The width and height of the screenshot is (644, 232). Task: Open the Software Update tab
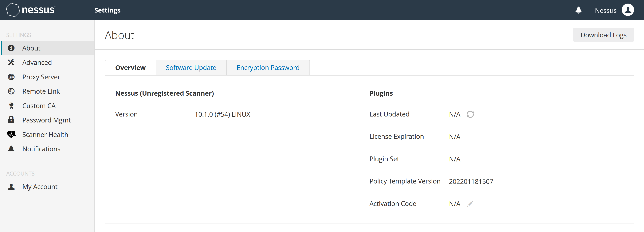[191, 68]
